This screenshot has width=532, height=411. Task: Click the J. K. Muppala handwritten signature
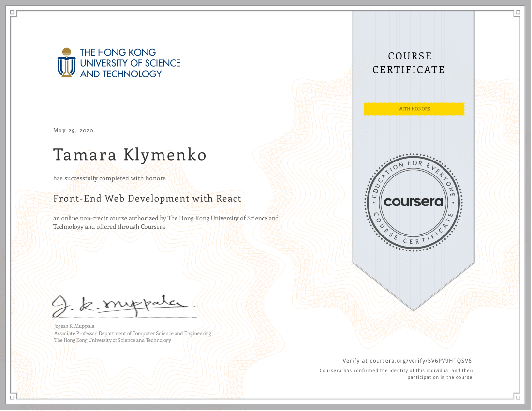tap(121, 304)
